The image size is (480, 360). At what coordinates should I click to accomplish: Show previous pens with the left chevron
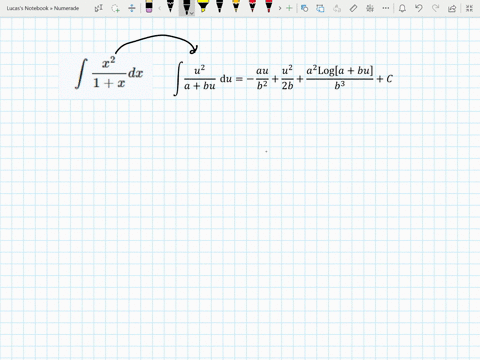(159, 8)
